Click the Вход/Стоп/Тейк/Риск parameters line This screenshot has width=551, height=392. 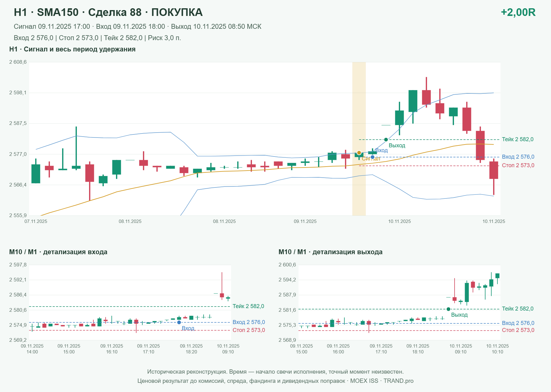[x=97, y=38]
